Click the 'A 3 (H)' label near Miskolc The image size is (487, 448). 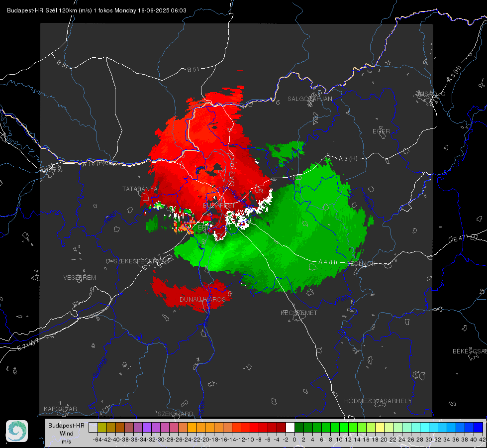pos(454,74)
